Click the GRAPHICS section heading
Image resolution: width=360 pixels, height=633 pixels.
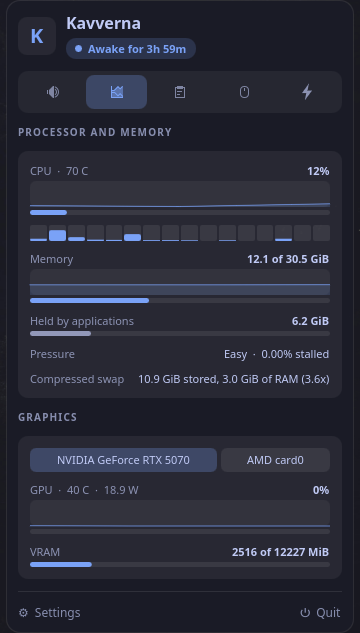(x=48, y=417)
